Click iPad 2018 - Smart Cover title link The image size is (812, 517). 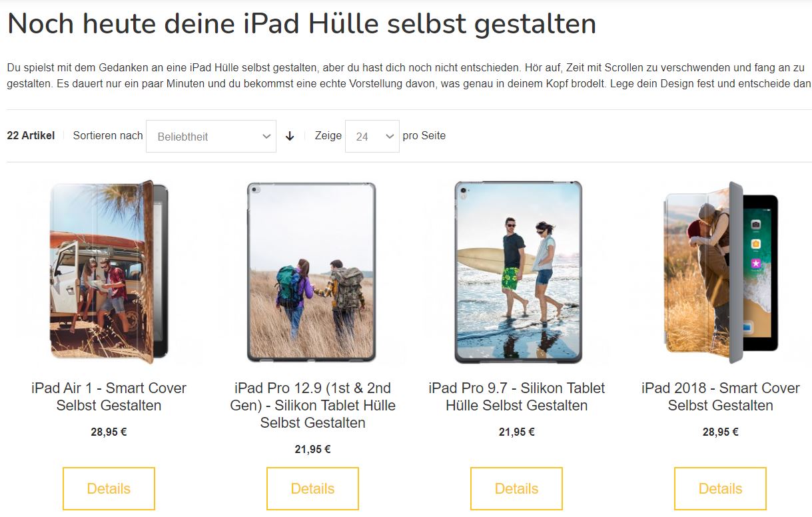[x=721, y=396]
